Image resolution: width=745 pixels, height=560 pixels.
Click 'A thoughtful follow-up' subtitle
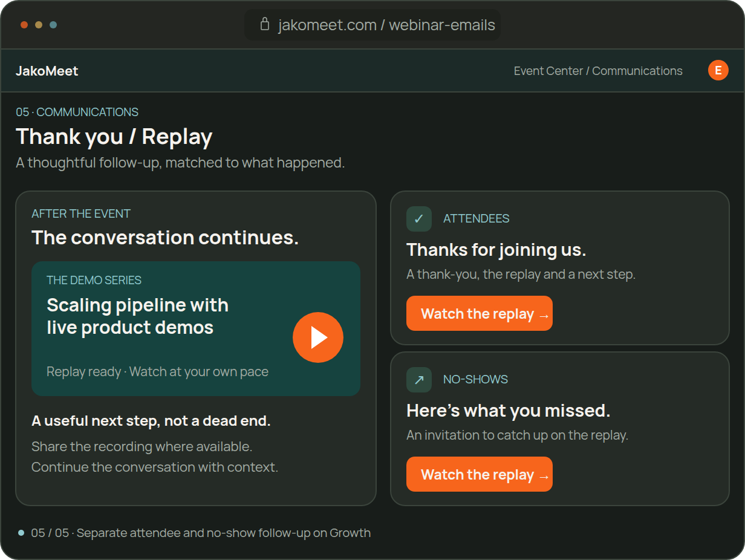180,163
